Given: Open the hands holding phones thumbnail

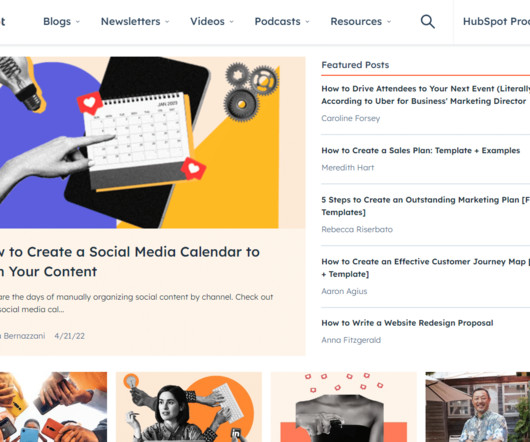Looking at the screenshot, I should pos(53,407).
